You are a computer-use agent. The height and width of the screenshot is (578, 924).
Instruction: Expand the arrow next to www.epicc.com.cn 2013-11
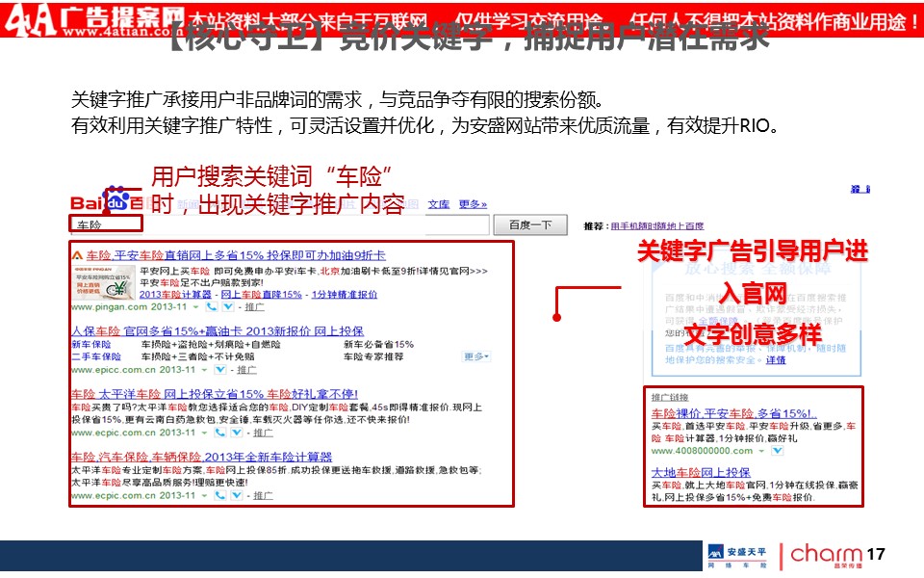(x=204, y=370)
